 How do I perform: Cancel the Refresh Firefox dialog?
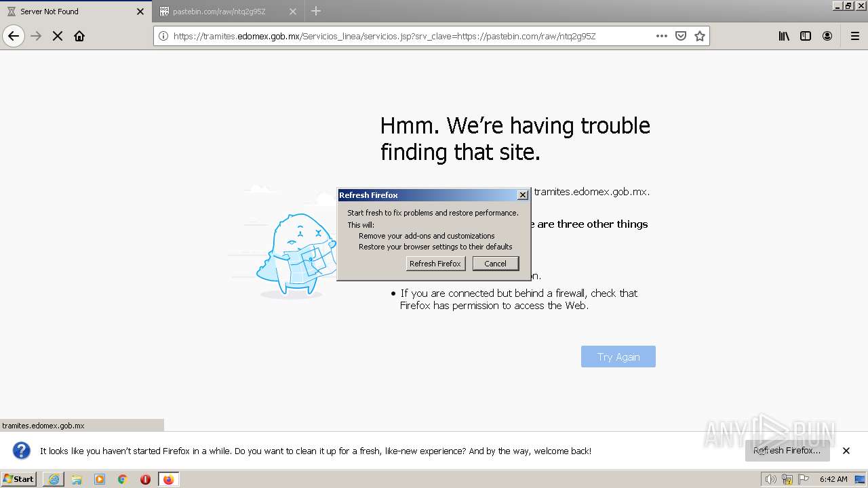pos(495,264)
